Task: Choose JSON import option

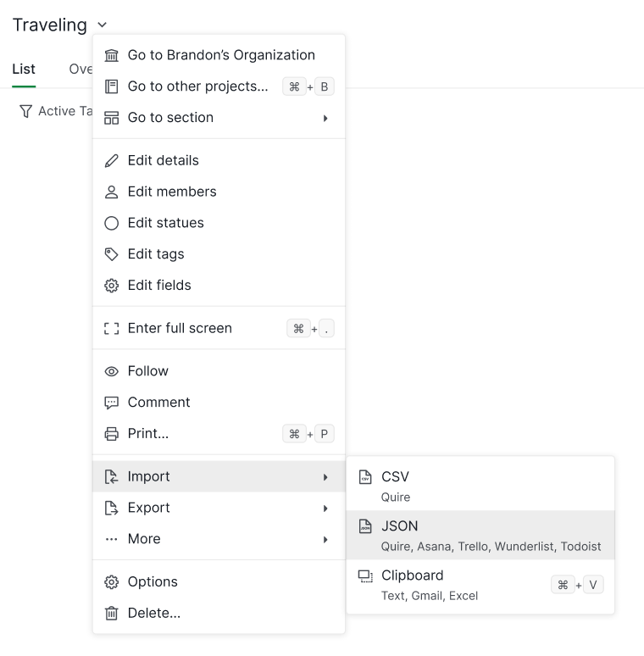Action: coord(480,535)
